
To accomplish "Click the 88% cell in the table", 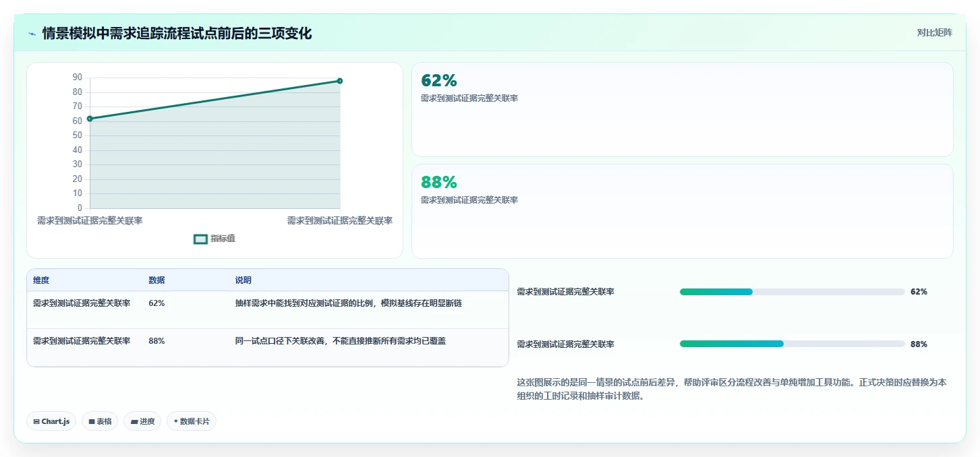I will 156,341.
